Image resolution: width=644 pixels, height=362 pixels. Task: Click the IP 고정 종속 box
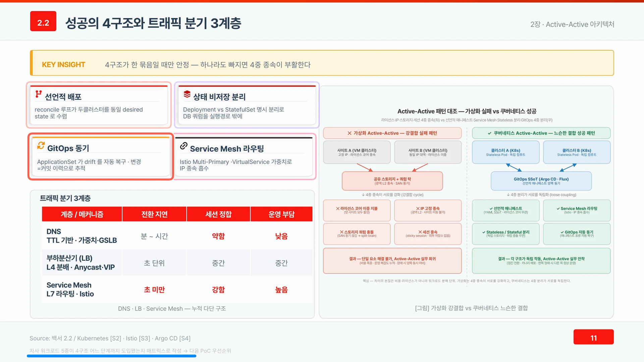click(x=428, y=210)
